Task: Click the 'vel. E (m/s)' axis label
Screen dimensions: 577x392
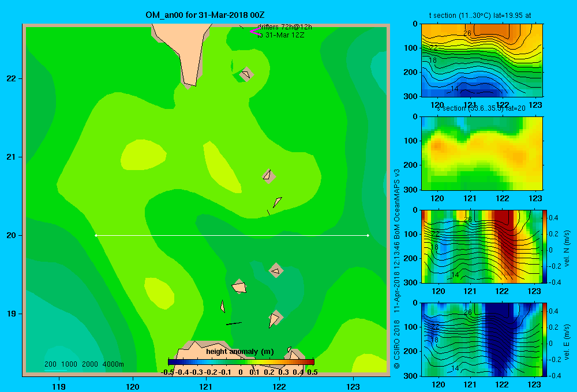Action: (567, 342)
